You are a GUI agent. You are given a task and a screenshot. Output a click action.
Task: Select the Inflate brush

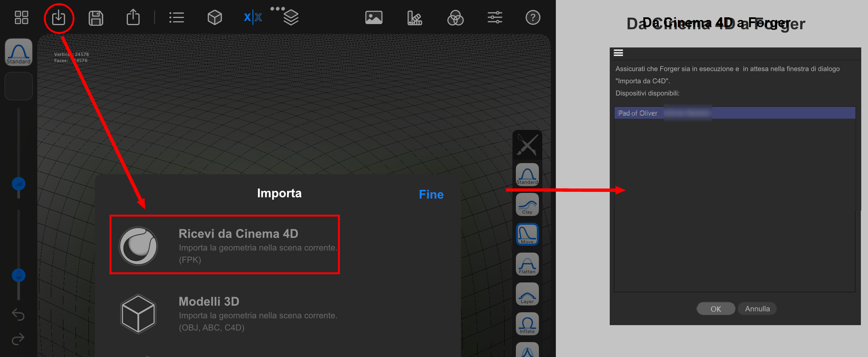[527, 323]
